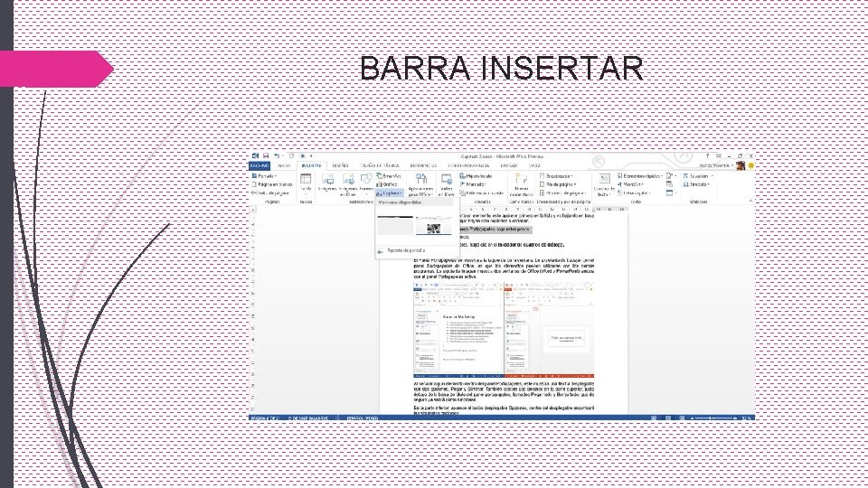868x488 pixels.
Task: Switch to read mode view icon
Action: click(655, 418)
